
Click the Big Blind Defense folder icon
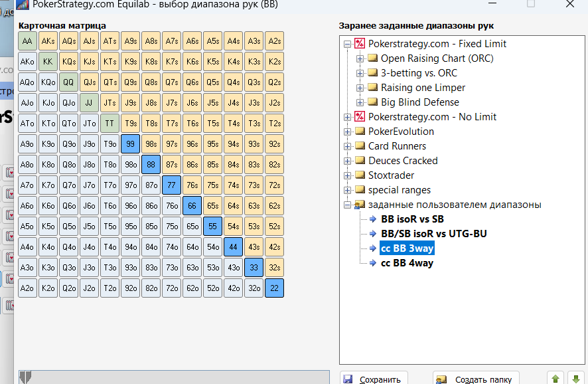(x=372, y=102)
